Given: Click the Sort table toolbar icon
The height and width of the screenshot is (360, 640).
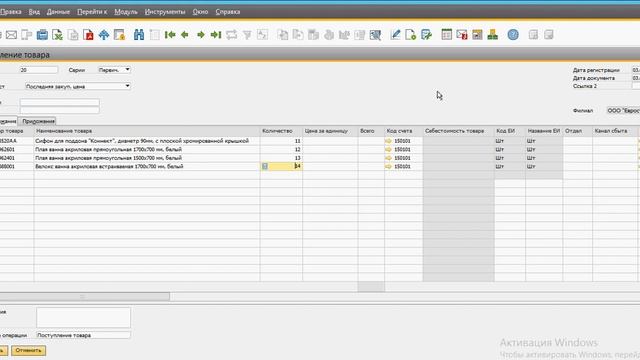Looking at the screenshot, I should point(262,35).
